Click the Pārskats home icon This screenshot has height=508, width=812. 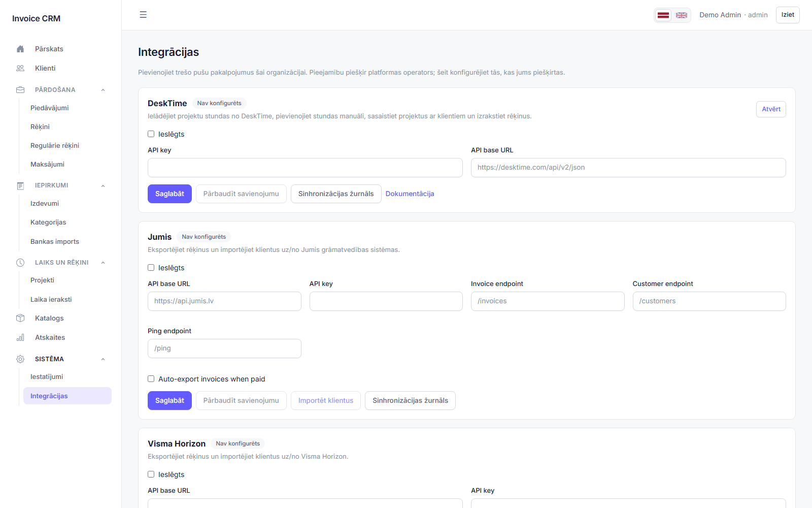click(20, 49)
